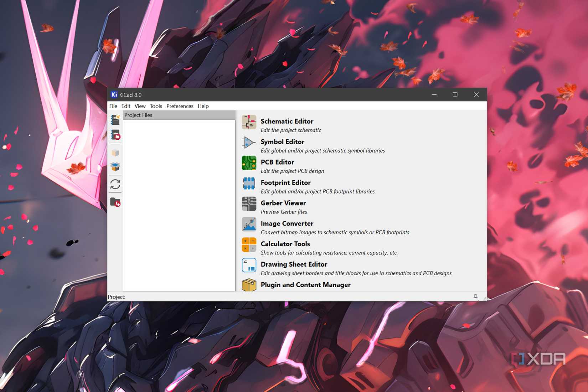
Task: Click the KiCad logo in title bar
Action: pyautogui.click(x=114, y=94)
